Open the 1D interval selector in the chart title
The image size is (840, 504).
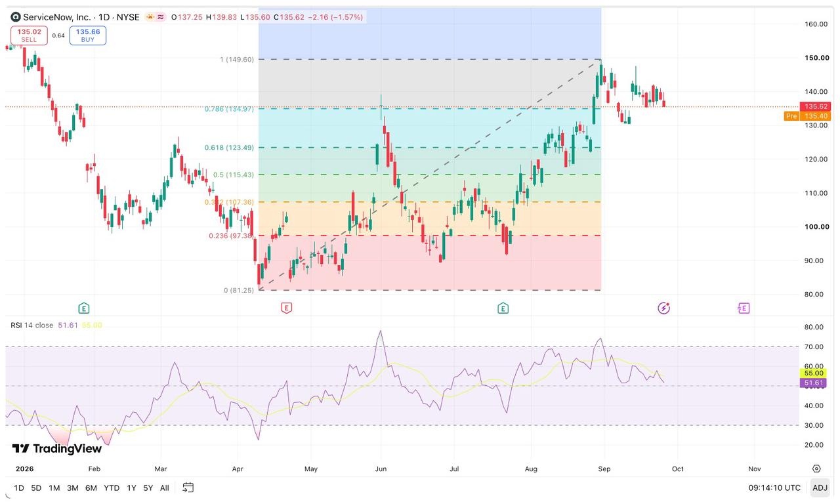click(105, 17)
